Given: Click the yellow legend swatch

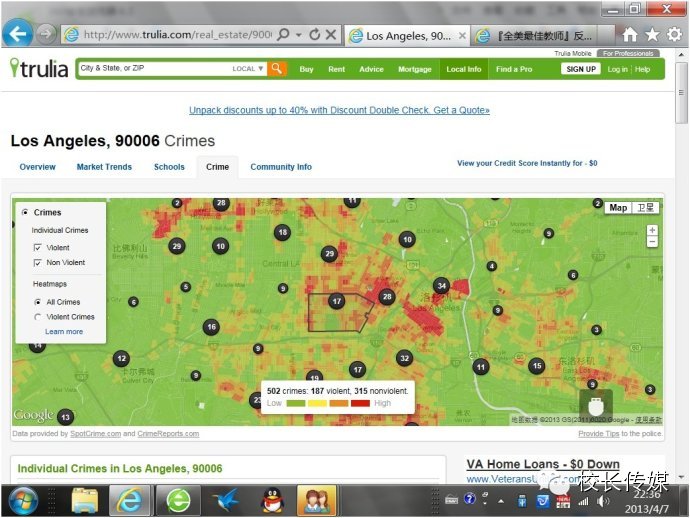Looking at the screenshot, I should point(317,403).
